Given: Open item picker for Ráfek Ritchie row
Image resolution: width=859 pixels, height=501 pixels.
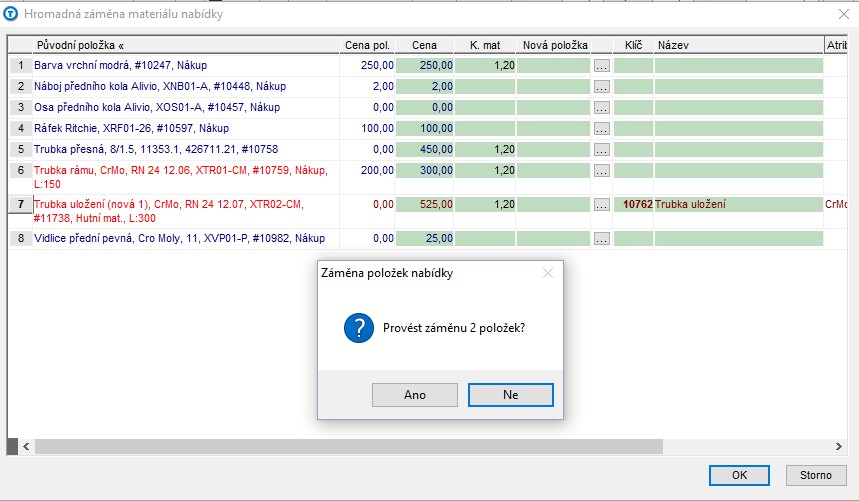Looking at the screenshot, I should coord(602,129).
